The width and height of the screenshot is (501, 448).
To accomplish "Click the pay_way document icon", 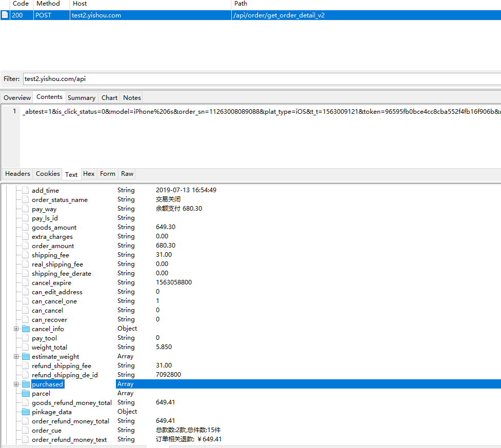I will pyautogui.click(x=26, y=209).
